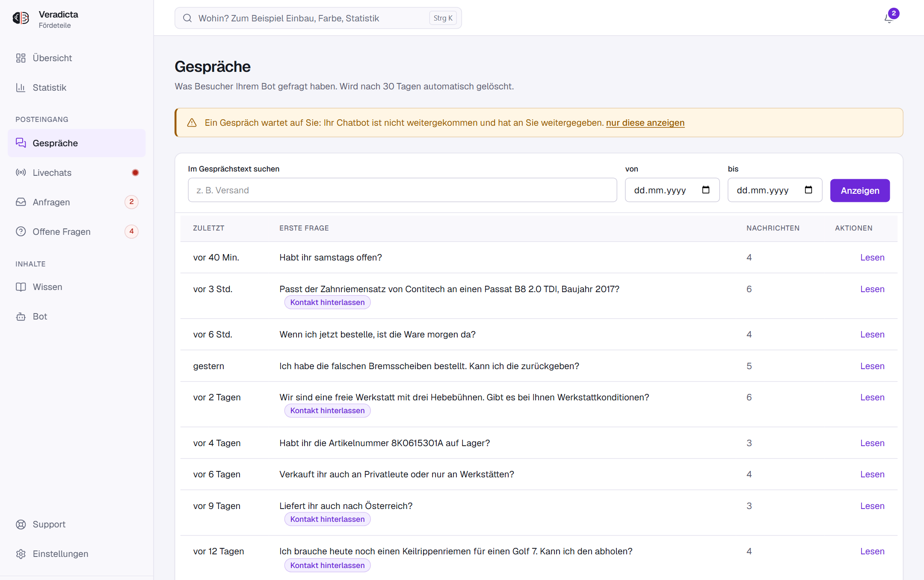
Task: Open Wissen content page
Action: 77,287
